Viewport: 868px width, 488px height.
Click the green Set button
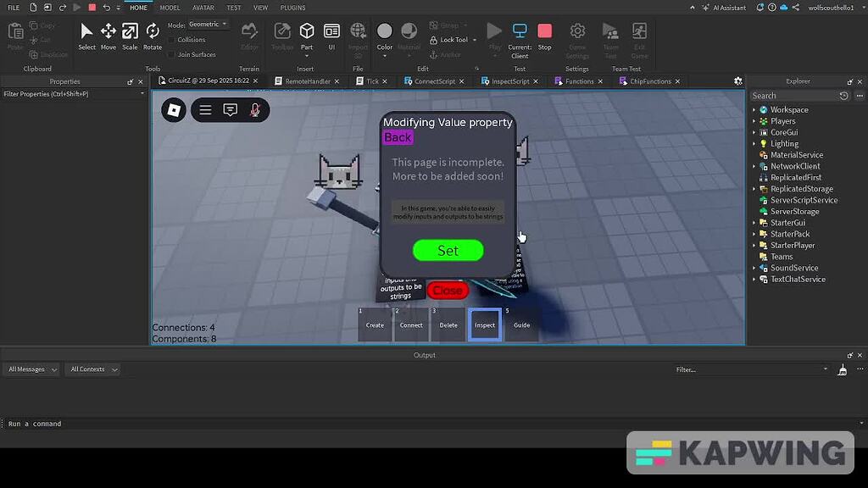[448, 251]
